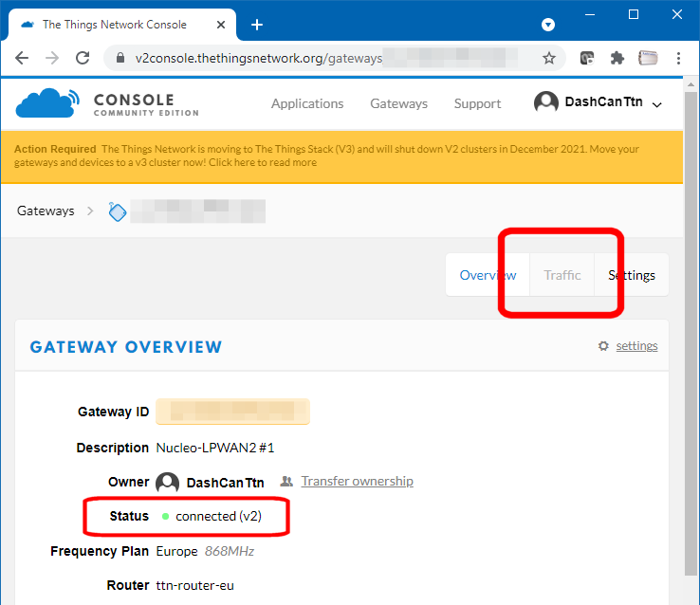The image size is (700, 605).
Task: Click the 'Europe 868MHz' frequency plan value
Action: pyautogui.click(x=205, y=552)
